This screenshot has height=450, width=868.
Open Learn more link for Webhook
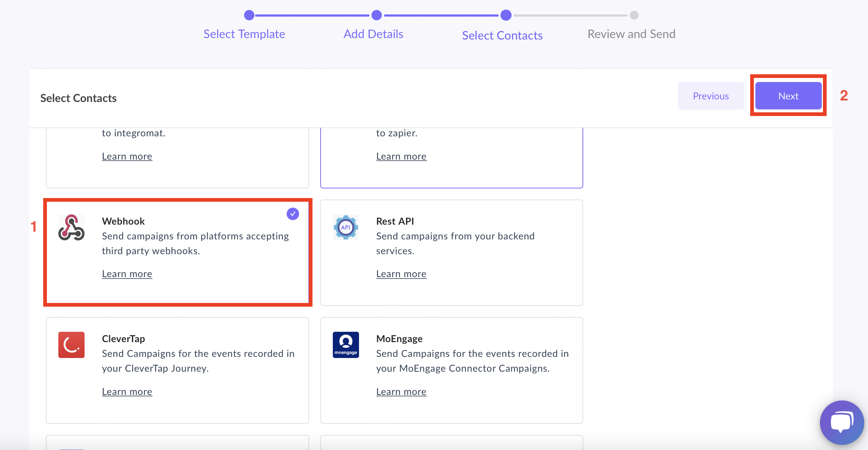point(127,273)
